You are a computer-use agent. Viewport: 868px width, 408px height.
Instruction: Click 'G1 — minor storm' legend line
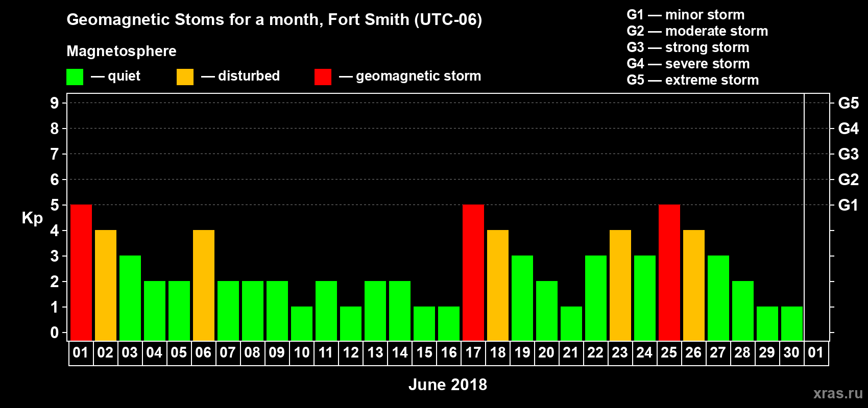point(686,15)
